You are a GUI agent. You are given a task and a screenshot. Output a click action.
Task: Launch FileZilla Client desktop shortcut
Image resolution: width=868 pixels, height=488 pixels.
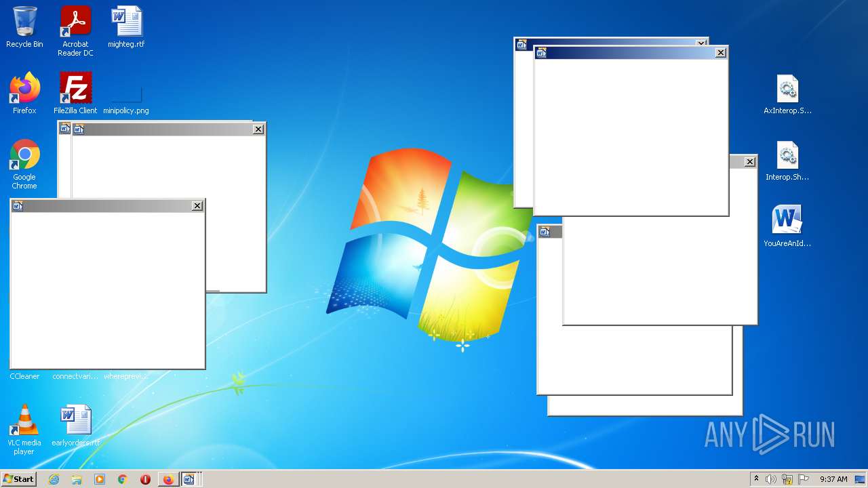[x=75, y=94]
